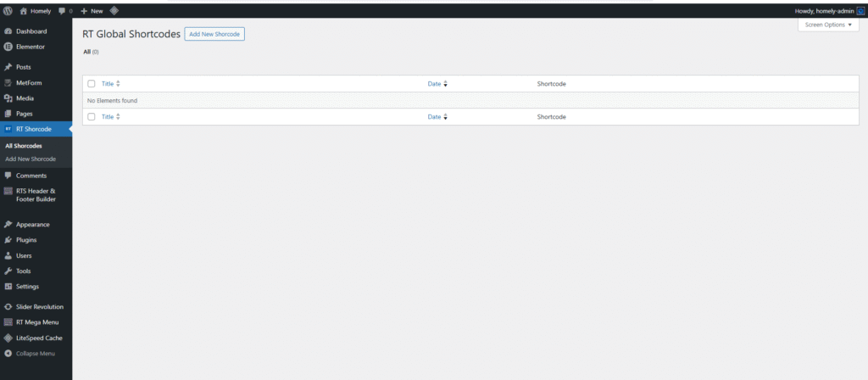
Task: Click the Elementor icon in sidebar
Action: [x=8, y=47]
